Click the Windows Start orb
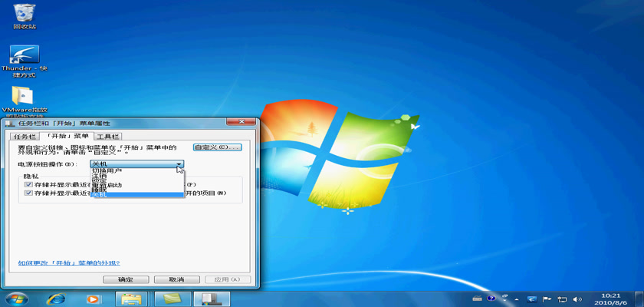 [x=15, y=298]
